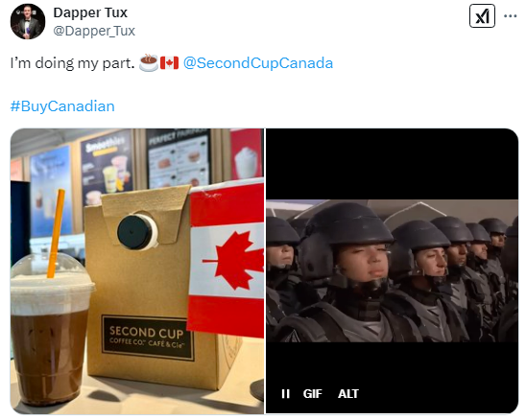Open Dapper Tux profile avatar
The height and width of the screenshot is (420, 526).
click(28, 22)
